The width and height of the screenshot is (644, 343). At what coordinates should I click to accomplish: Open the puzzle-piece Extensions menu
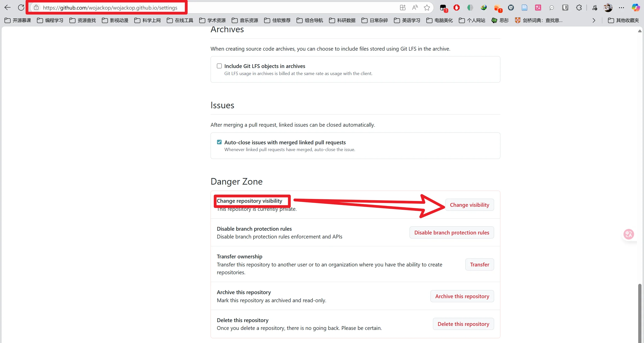tap(579, 8)
